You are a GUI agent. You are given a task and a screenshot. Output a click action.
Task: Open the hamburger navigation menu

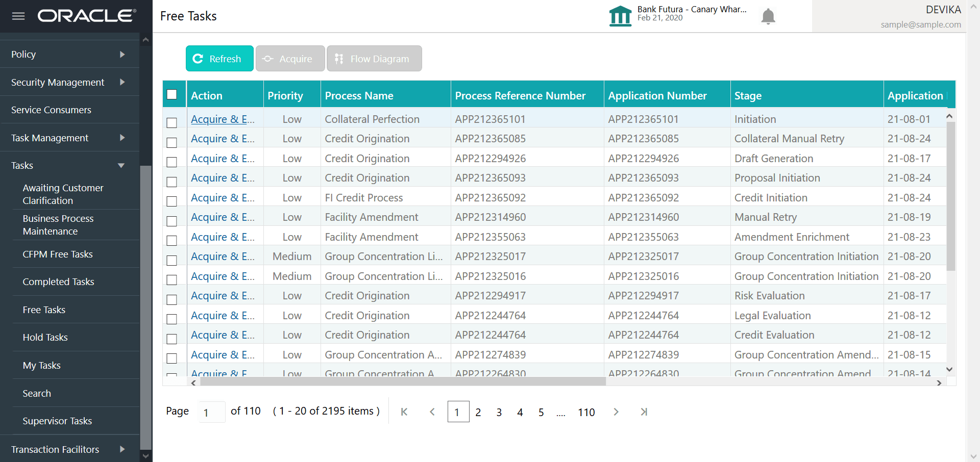(18, 16)
